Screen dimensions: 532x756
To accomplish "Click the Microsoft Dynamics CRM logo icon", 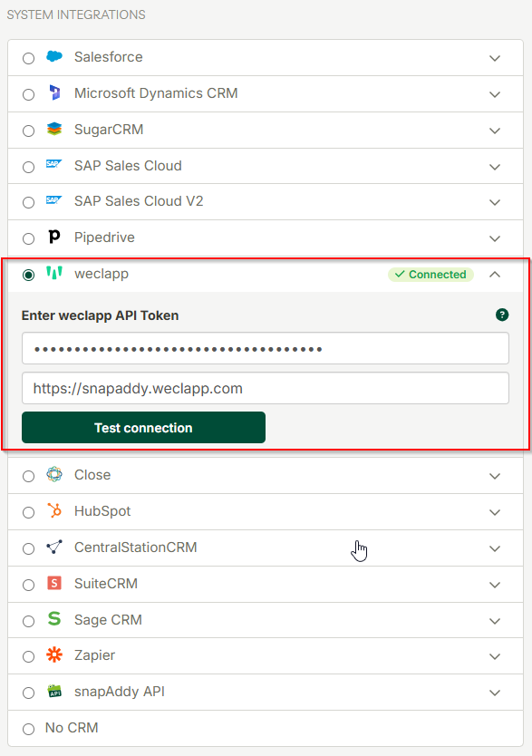I will coord(55,92).
